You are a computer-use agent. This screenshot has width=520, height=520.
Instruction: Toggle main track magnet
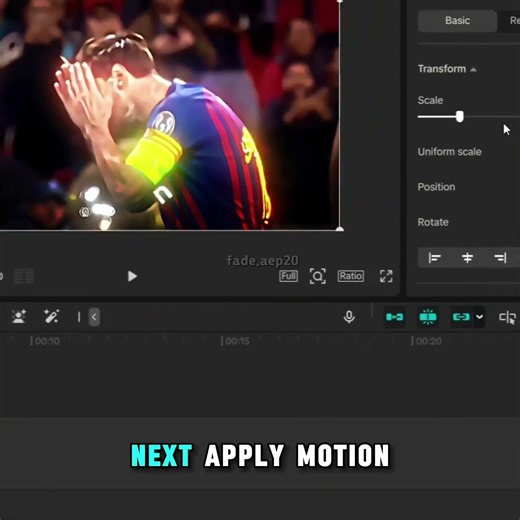click(395, 317)
